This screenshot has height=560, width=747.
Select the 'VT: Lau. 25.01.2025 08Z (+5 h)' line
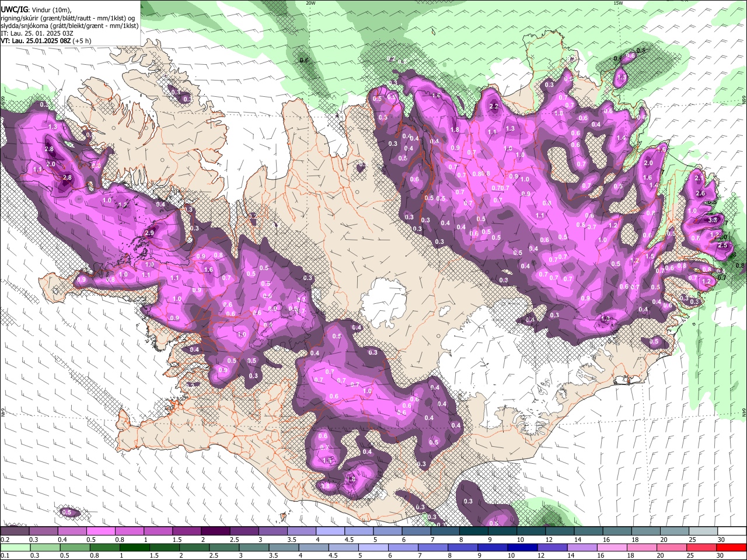(x=46, y=41)
